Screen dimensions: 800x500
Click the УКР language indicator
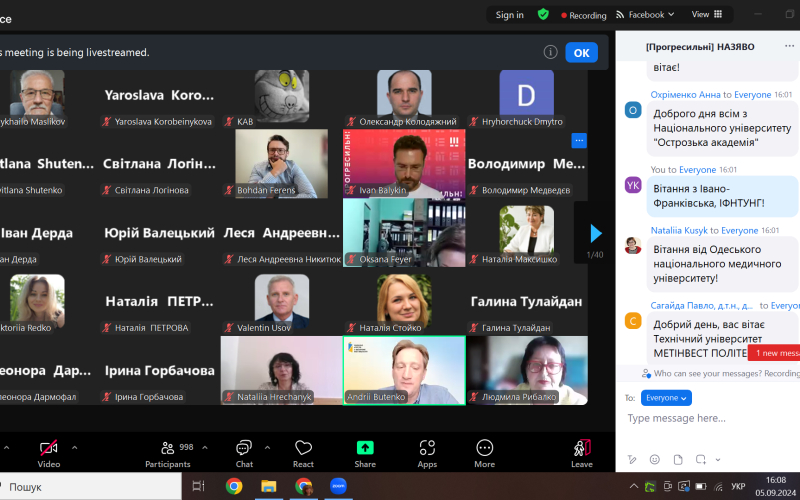click(738, 486)
